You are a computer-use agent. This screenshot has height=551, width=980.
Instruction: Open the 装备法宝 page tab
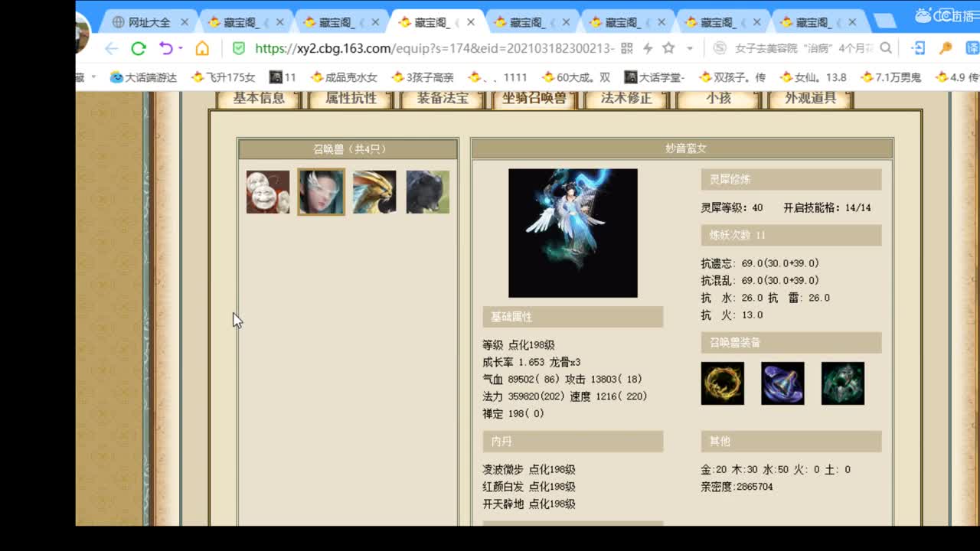coord(443,98)
